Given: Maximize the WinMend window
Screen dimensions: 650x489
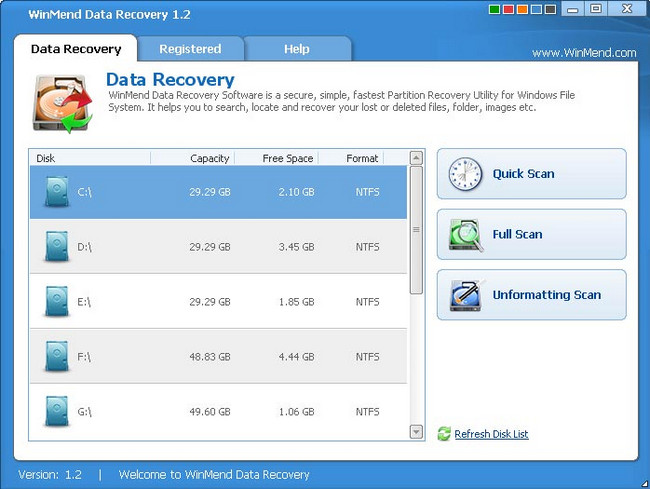Looking at the screenshot, I should 596,9.
